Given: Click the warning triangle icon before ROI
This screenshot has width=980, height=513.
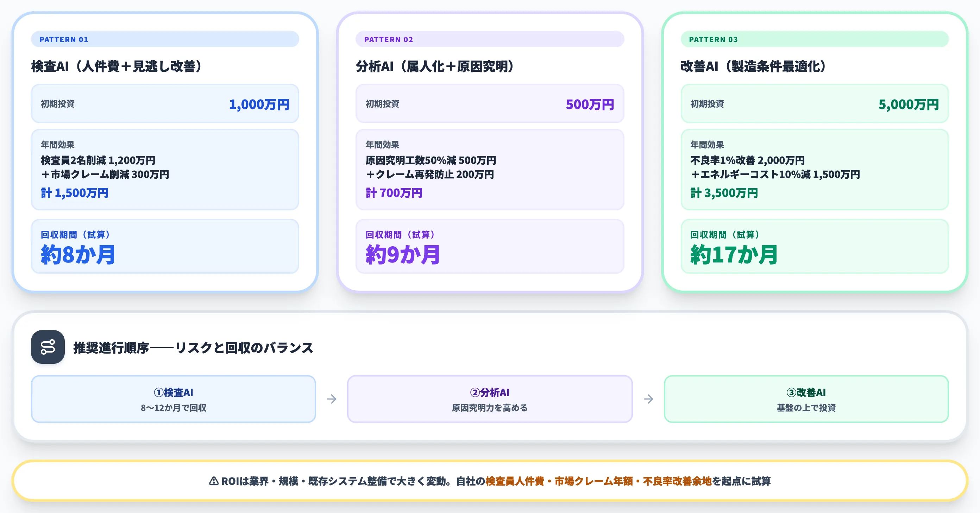Looking at the screenshot, I should (x=214, y=481).
